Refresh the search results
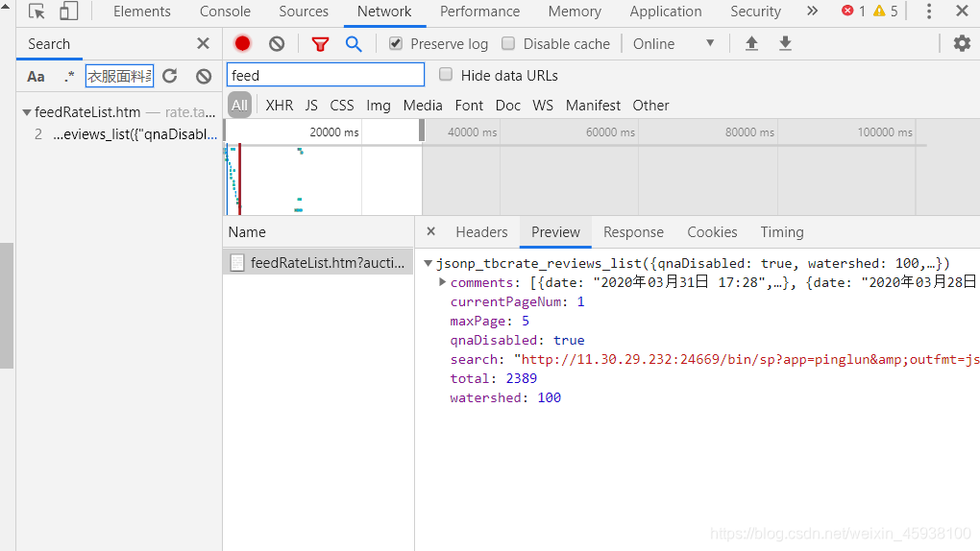The image size is (980, 551). (x=170, y=76)
